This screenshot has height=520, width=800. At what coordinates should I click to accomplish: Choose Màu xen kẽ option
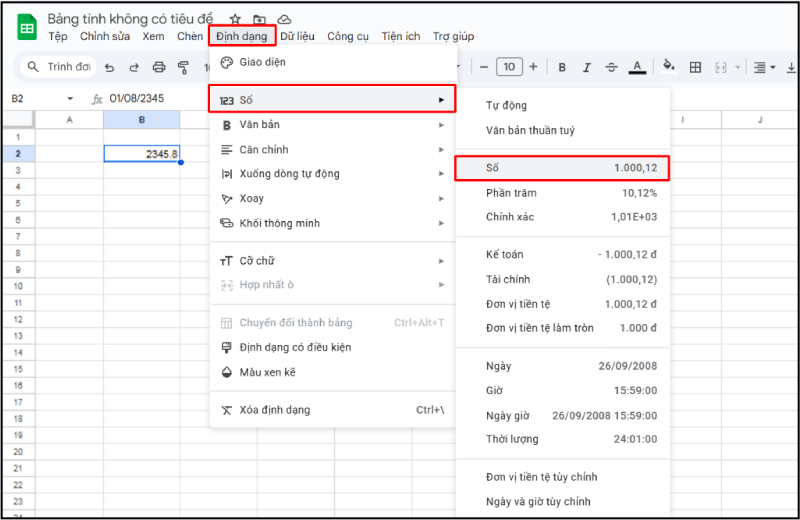(x=332, y=372)
